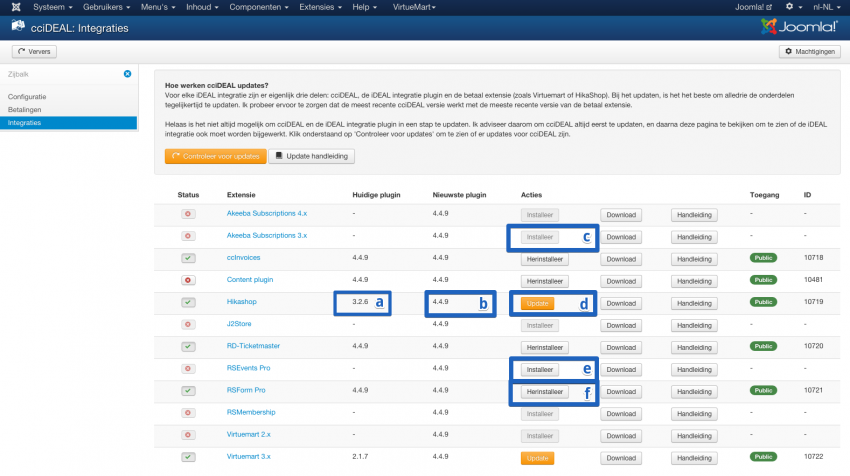Open the VirtueMart menu
The width and height of the screenshot is (850, 476).
click(414, 7)
